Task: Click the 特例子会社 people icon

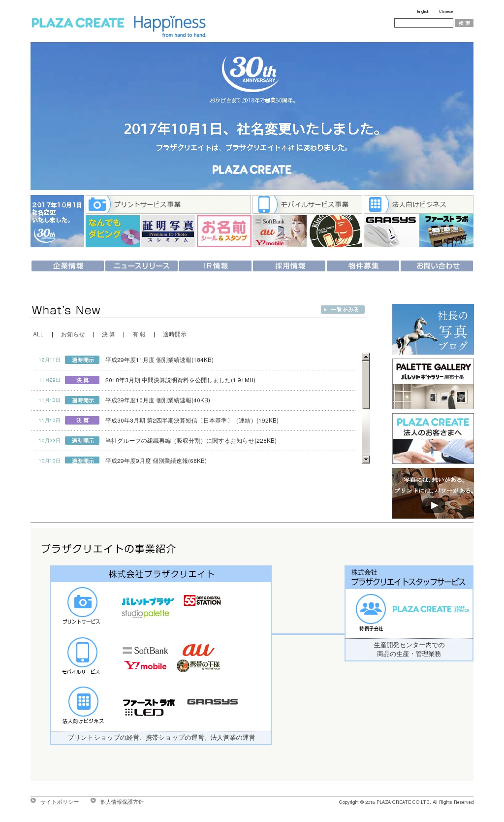Action: [x=371, y=609]
